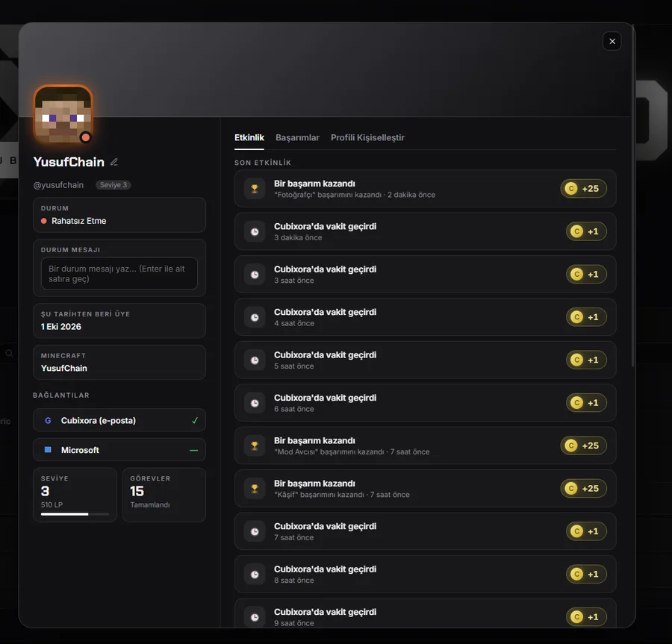The height and width of the screenshot is (644, 672).
Task: Open the Durum status selector showing Rahatsız Etme
Action: click(x=119, y=215)
